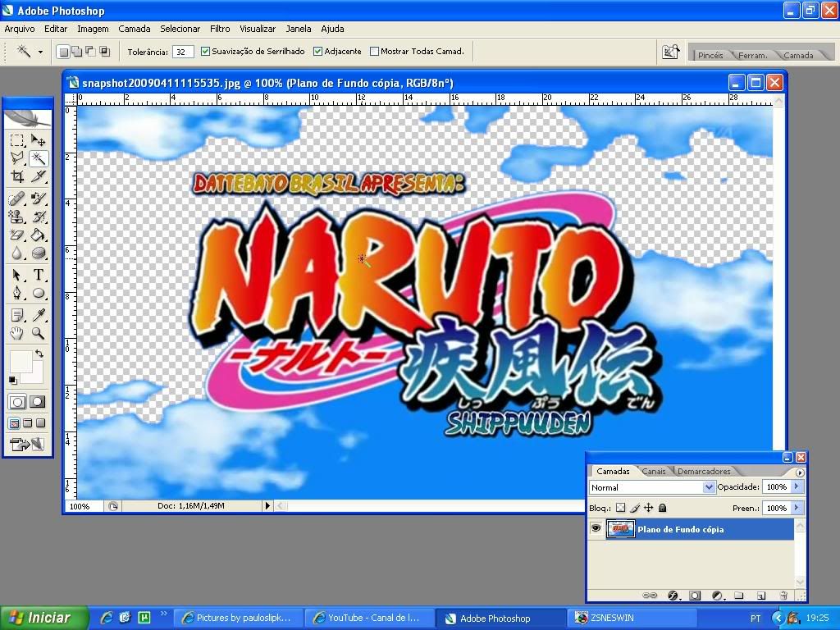
Task: Click the foreground color swatch
Action: point(21,361)
